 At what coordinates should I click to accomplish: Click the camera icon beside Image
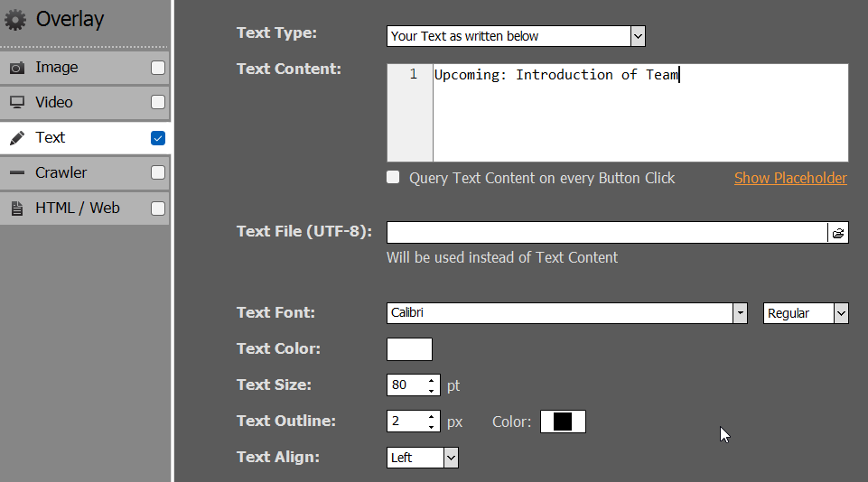point(17,68)
